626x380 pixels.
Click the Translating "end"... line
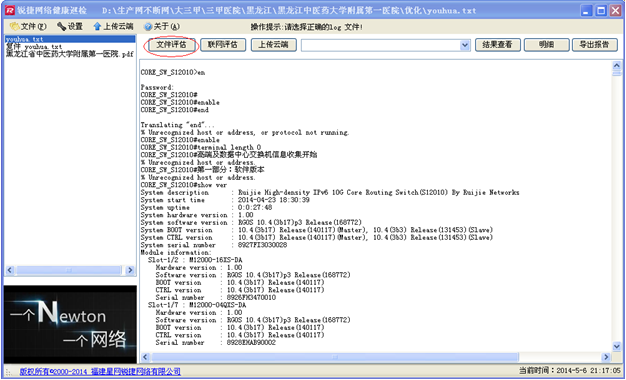177,125
